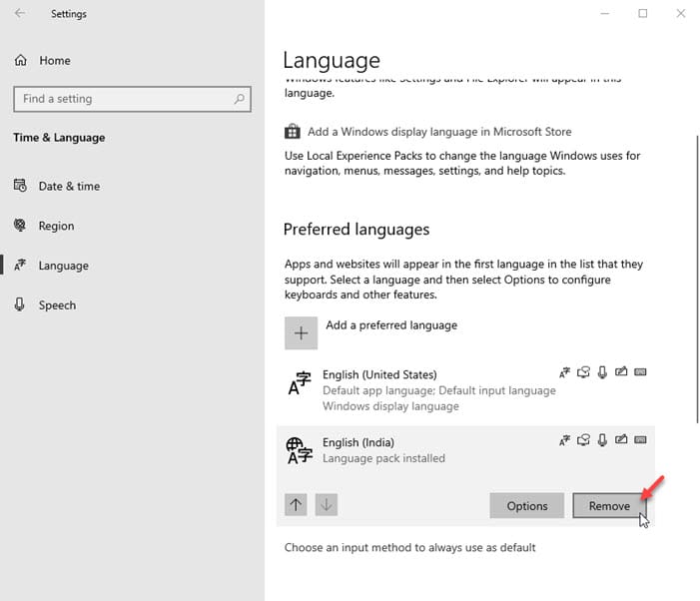Click text-to-speech icon for English (India)
The height and width of the screenshot is (601, 700).
click(x=583, y=440)
